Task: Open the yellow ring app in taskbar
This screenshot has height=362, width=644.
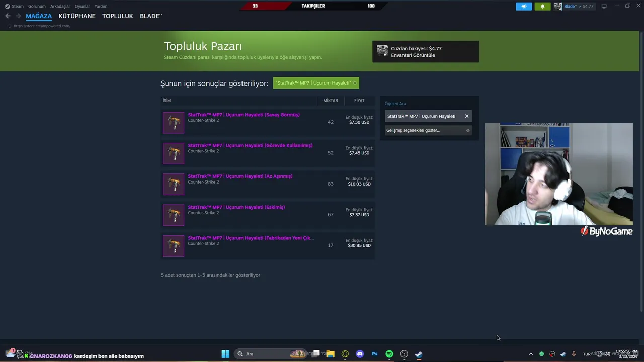Action: [x=345, y=354]
